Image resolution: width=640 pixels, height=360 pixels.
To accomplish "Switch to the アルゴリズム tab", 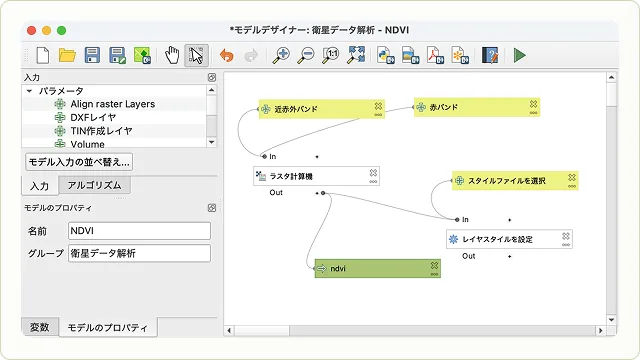I will click(95, 185).
